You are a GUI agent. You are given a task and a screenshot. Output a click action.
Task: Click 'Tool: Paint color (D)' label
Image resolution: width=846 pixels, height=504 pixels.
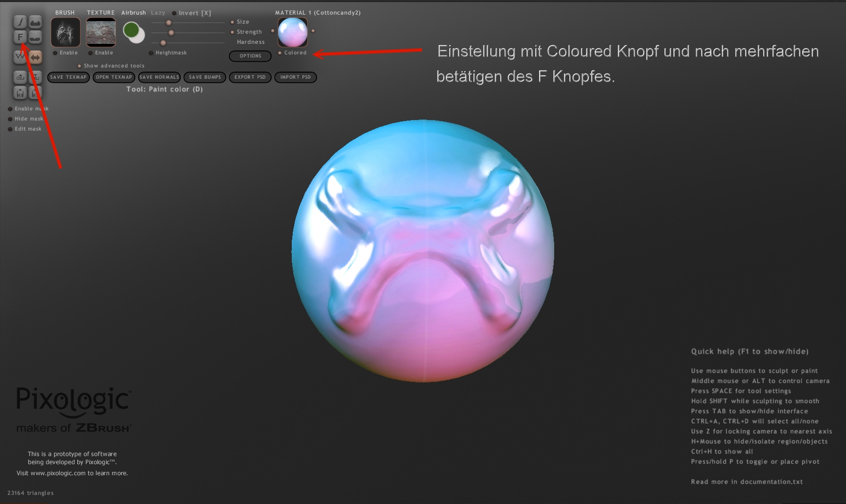coord(165,89)
